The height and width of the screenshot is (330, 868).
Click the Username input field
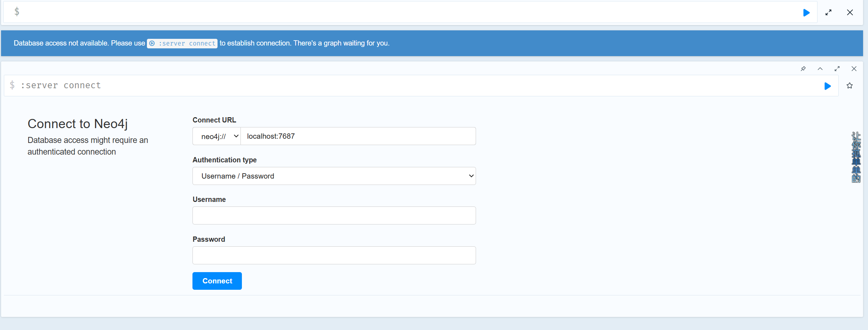tap(334, 216)
